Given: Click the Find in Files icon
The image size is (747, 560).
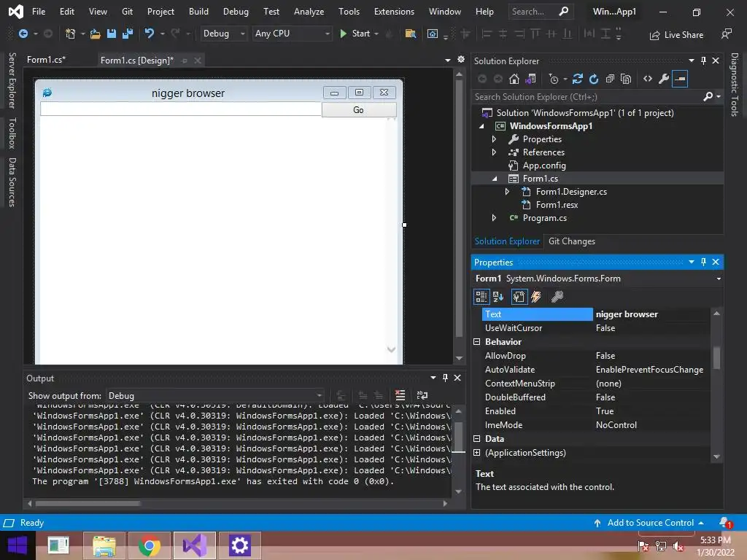Looking at the screenshot, I should point(410,34).
